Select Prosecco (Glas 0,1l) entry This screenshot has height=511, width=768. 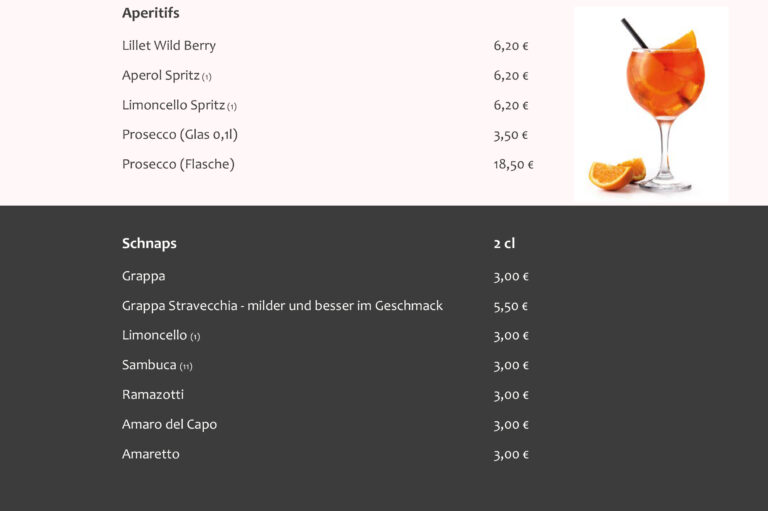coord(180,135)
